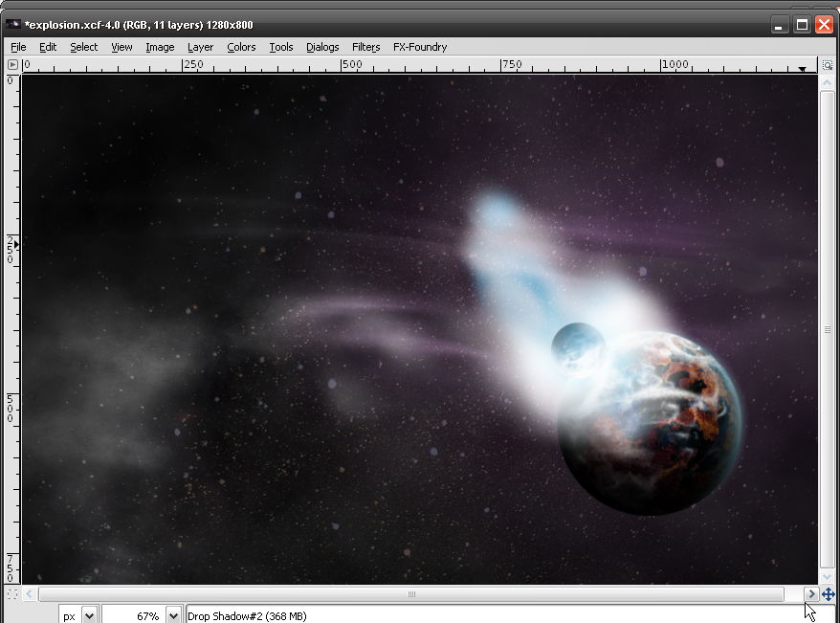
Task: Open the Edit menu
Action: pyautogui.click(x=48, y=47)
